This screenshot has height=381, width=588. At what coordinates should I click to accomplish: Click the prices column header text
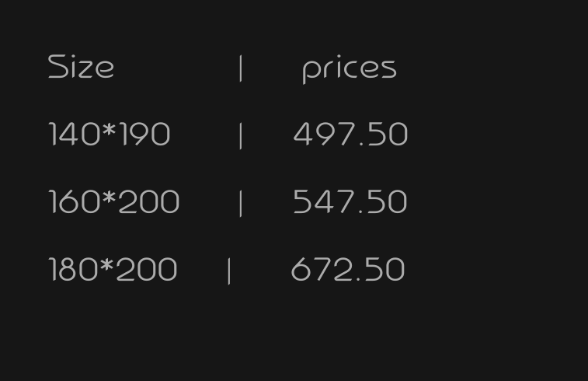(349, 69)
